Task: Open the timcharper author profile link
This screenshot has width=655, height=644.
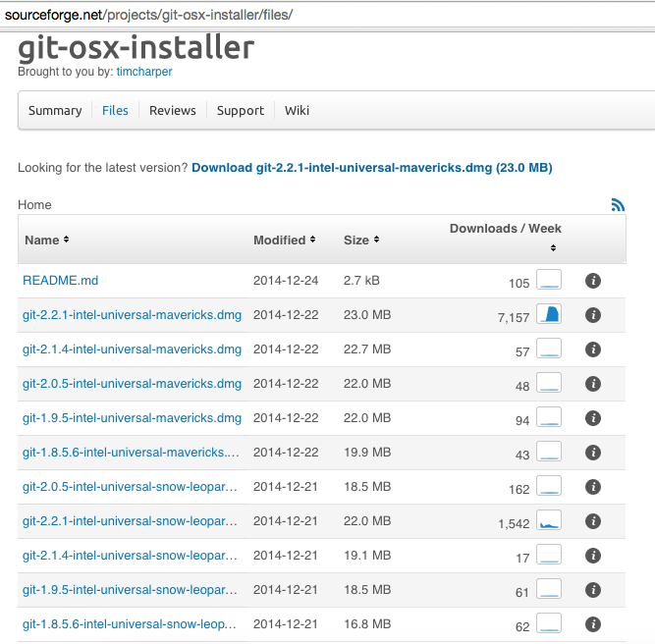Action: pyautogui.click(x=143, y=73)
